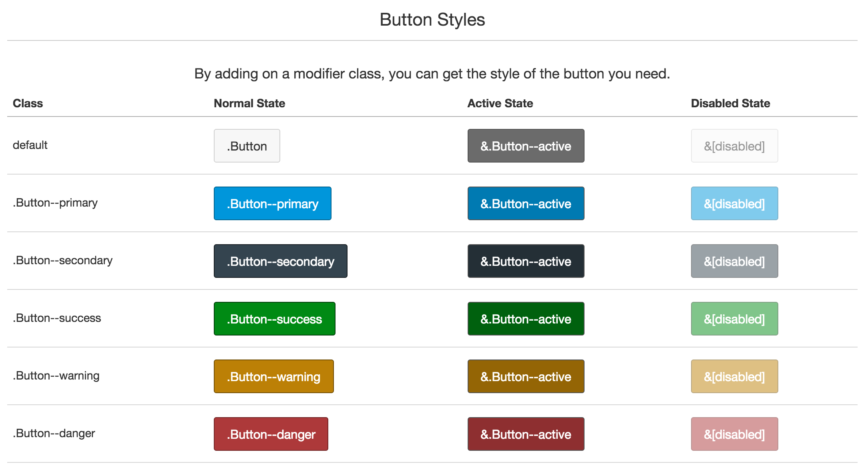868x470 pixels.
Task: Click the tan disabled warning button
Action: (734, 376)
